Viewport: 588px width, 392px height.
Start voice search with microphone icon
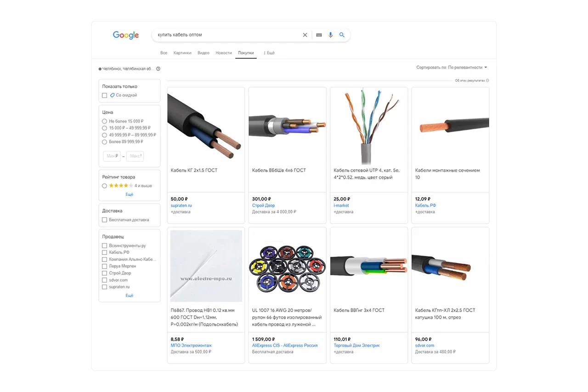tap(330, 35)
